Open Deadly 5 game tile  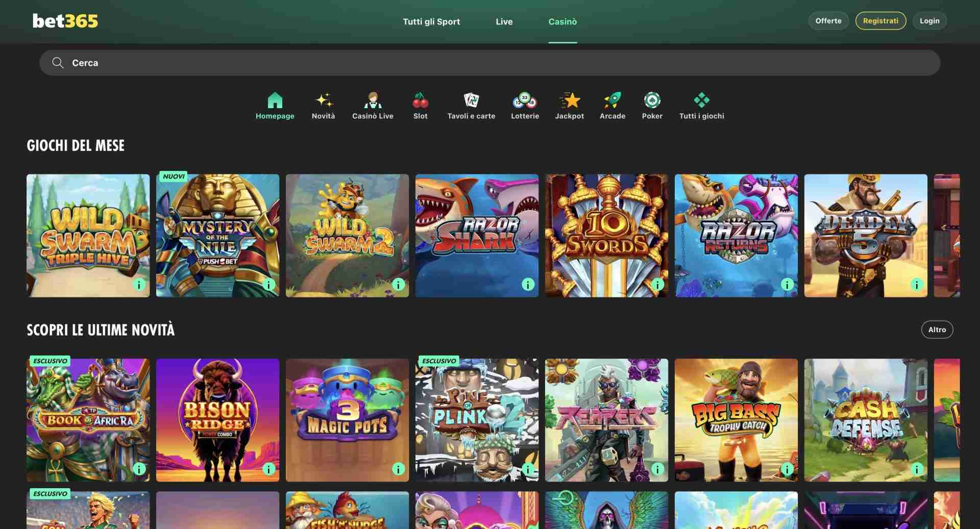pyautogui.click(x=866, y=236)
